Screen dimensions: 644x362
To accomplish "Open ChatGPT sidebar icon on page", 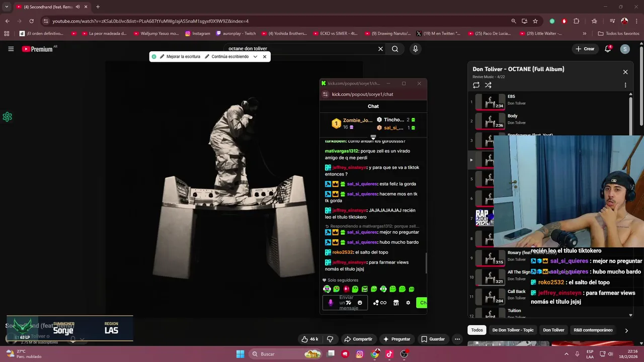I will 7,117.
